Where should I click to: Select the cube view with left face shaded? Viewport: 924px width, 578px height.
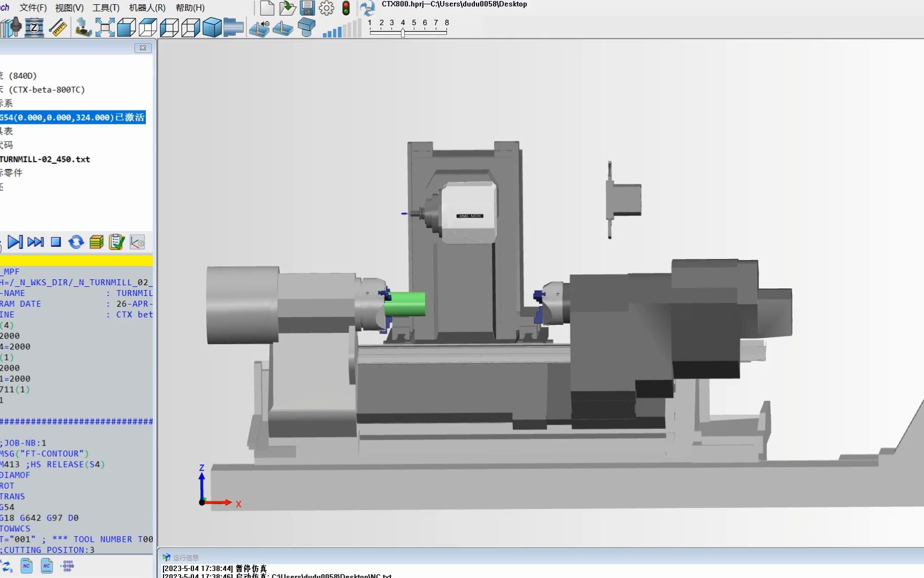pos(169,27)
